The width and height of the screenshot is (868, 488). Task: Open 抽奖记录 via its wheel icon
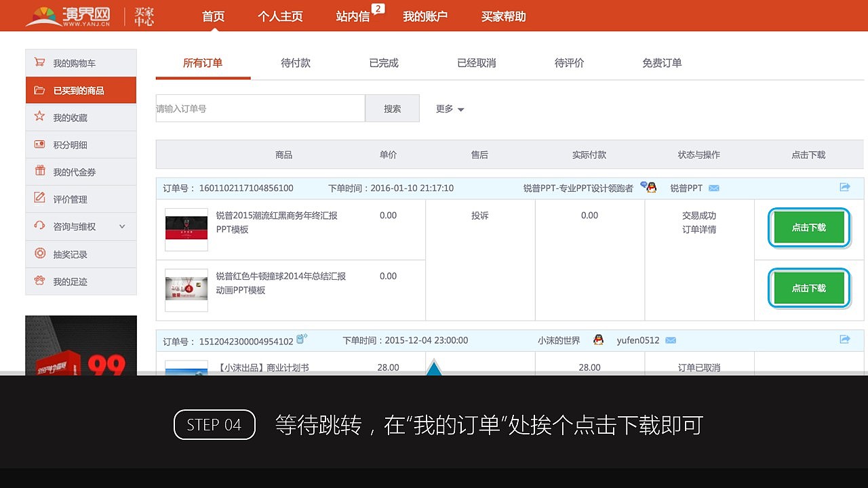point(39,254)
